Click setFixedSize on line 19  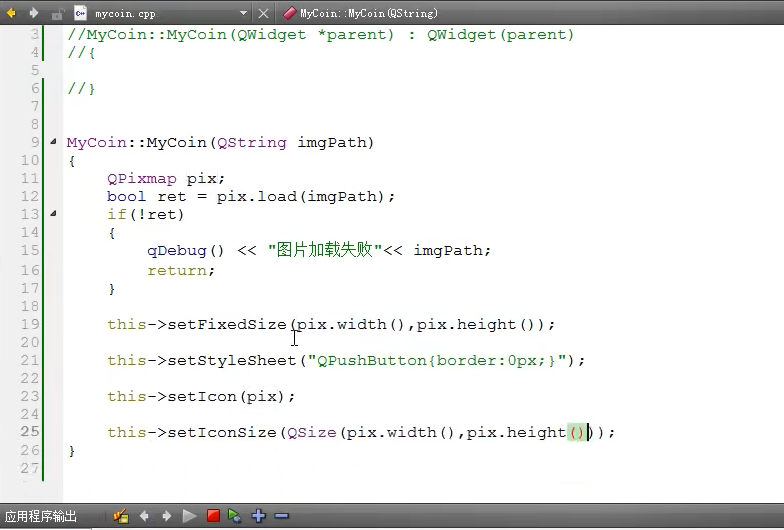click(227, 324)
